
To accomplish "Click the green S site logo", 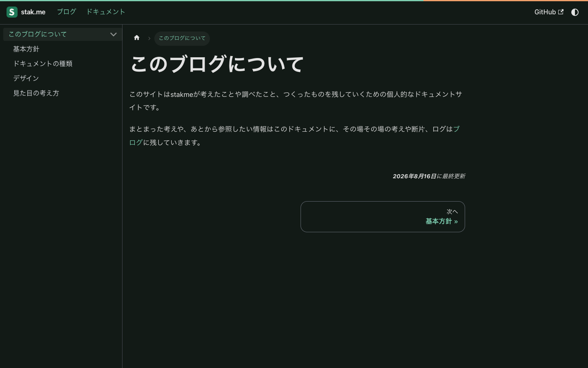I will pyautogui.click(x=12, y=12).
